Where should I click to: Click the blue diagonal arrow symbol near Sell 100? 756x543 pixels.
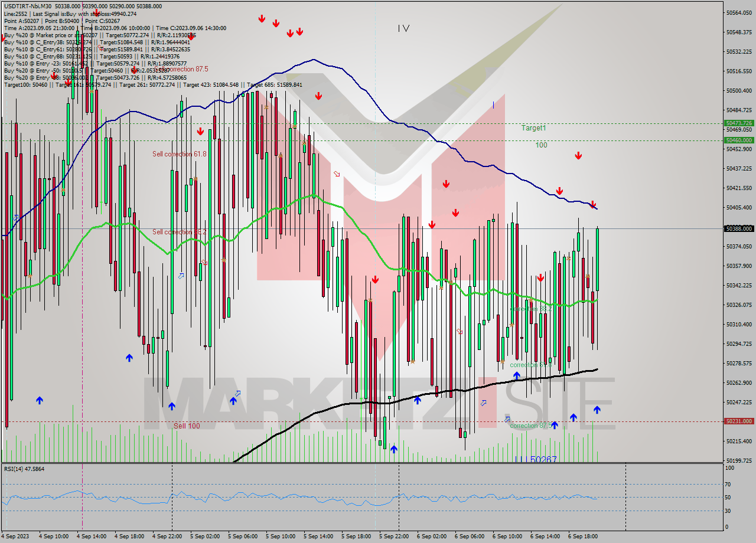tap(237, 394)
